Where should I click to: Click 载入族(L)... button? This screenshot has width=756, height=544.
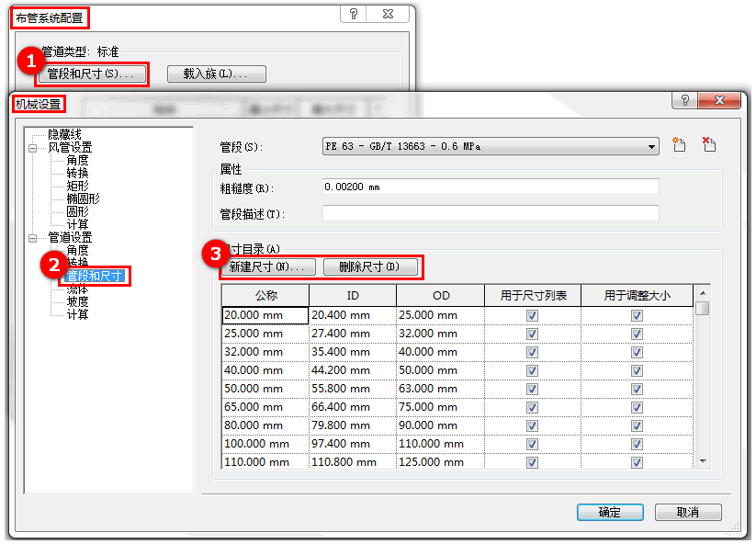tap(217, 74)
